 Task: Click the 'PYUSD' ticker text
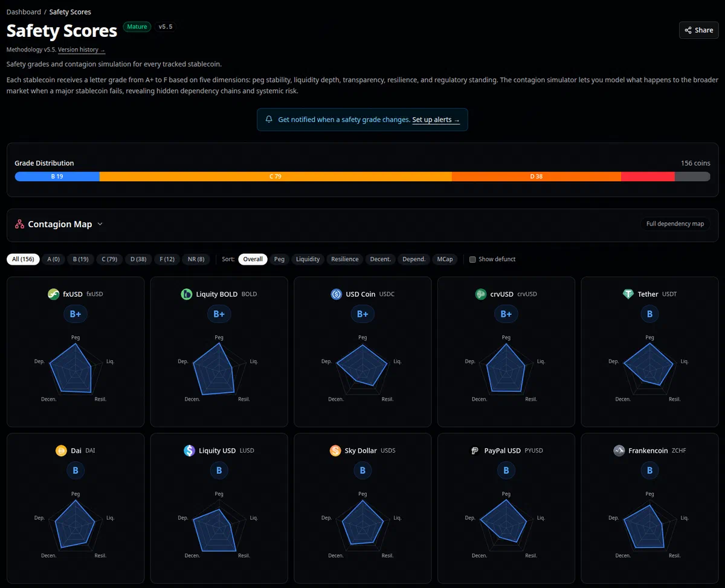[x=533, y=451]
